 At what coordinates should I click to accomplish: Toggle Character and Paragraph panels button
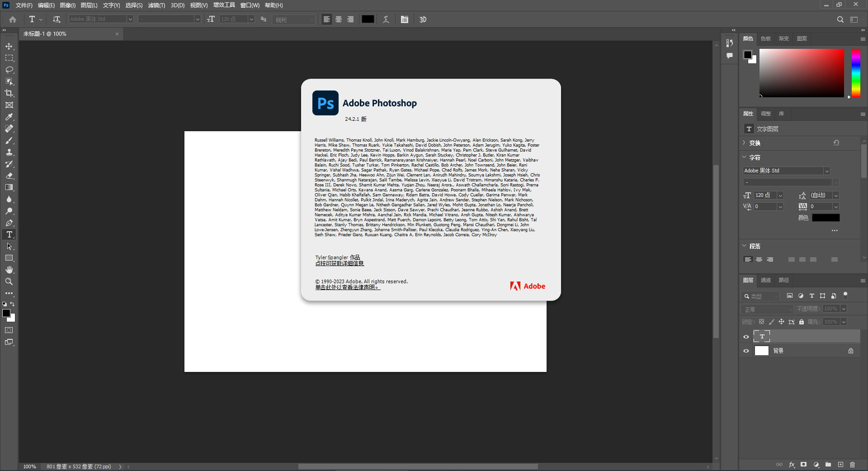(x=405, y=19)
